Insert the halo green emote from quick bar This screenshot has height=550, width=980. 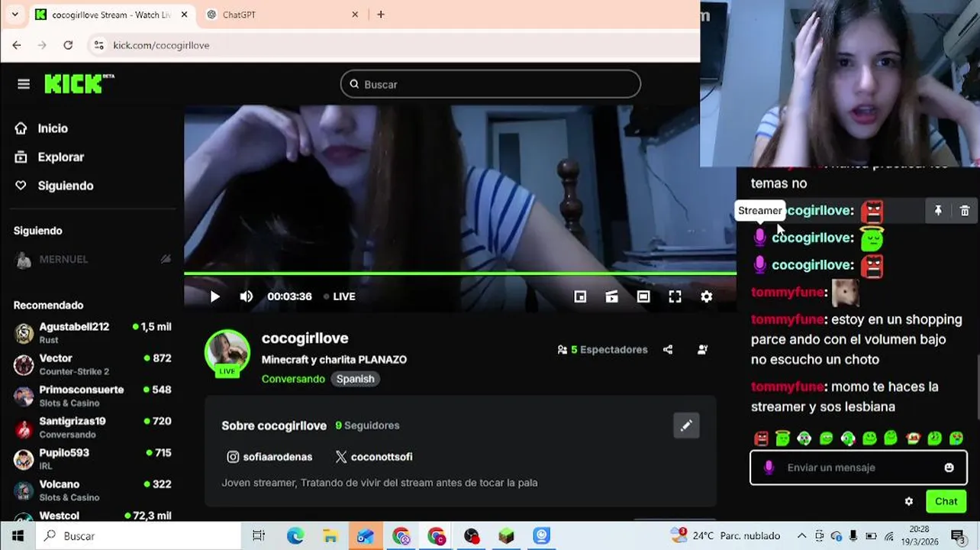pyautogui.click(x=782, y=438)
